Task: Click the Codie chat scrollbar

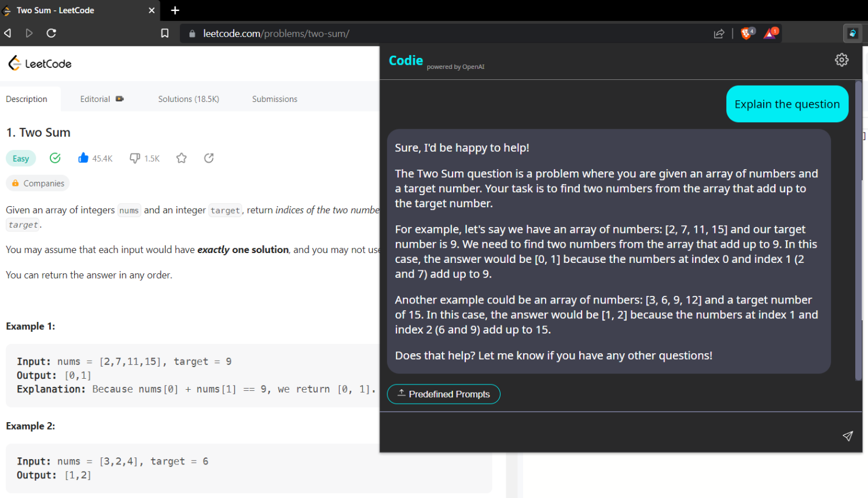Action: click(x=859, y=230)
